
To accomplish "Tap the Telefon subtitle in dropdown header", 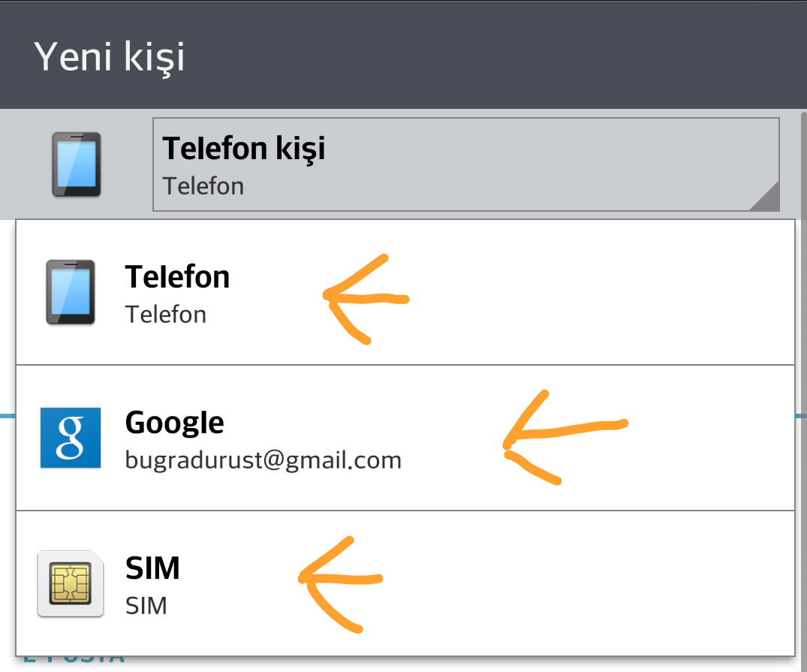I will pos(203,186).
